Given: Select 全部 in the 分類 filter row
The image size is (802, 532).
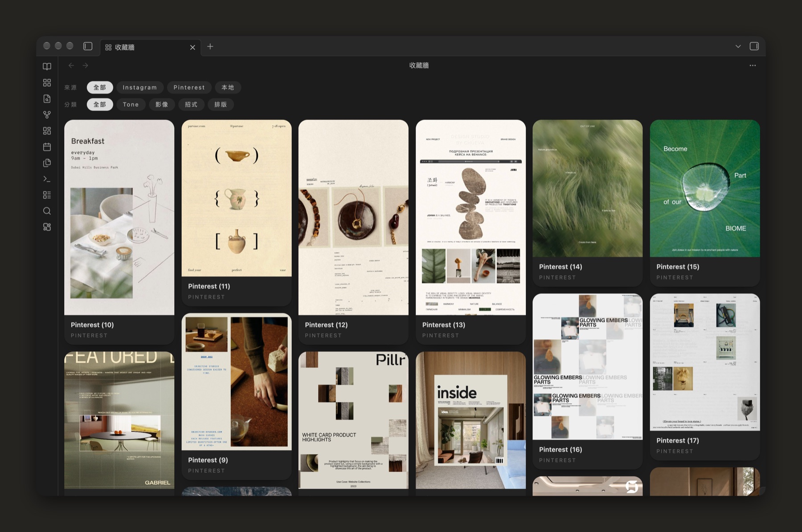Looking at the screenshot, I should click(100, 105).
